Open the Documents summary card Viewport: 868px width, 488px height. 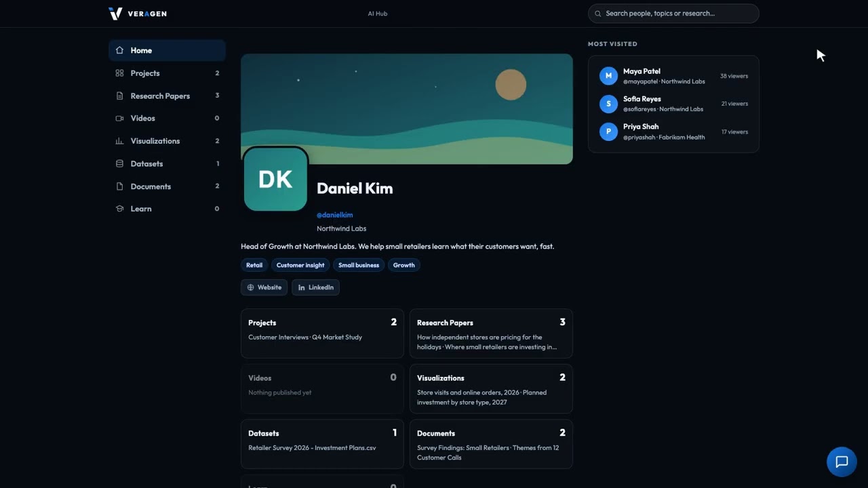(x=491, y=444)
